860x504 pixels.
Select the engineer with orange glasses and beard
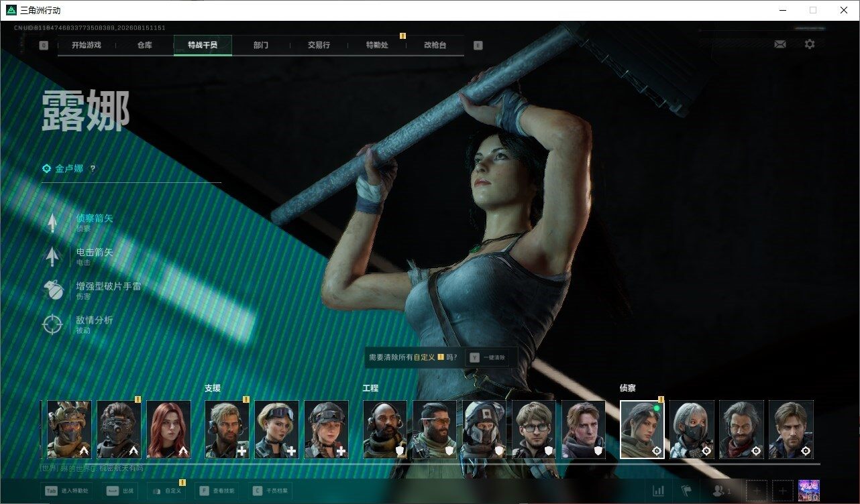click(x=435, y=430)
